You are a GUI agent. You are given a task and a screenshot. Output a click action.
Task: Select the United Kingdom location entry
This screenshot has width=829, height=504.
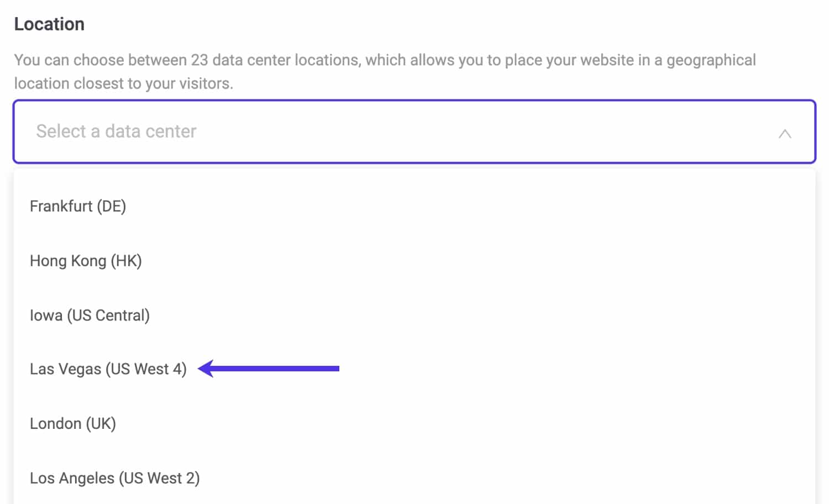(72, 423)
